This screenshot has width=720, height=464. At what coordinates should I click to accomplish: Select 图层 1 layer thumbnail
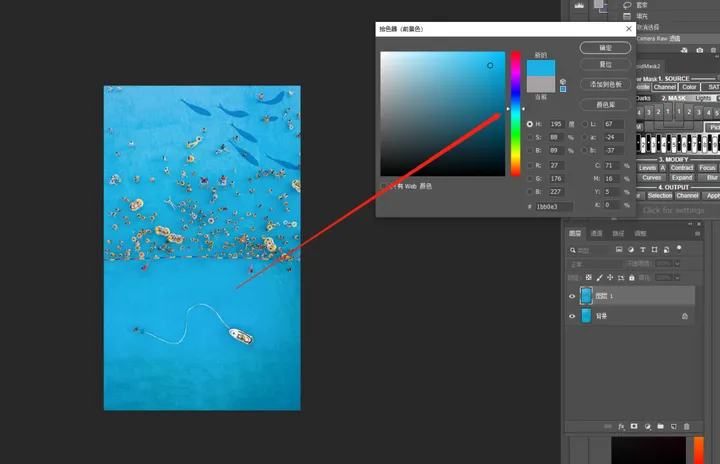pos(586,296)
